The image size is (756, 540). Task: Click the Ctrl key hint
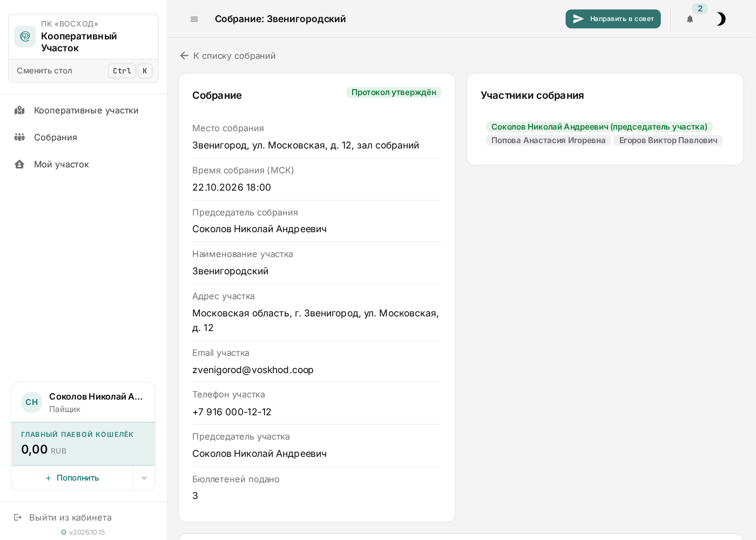pyautogui.click(x=122, y=71)
